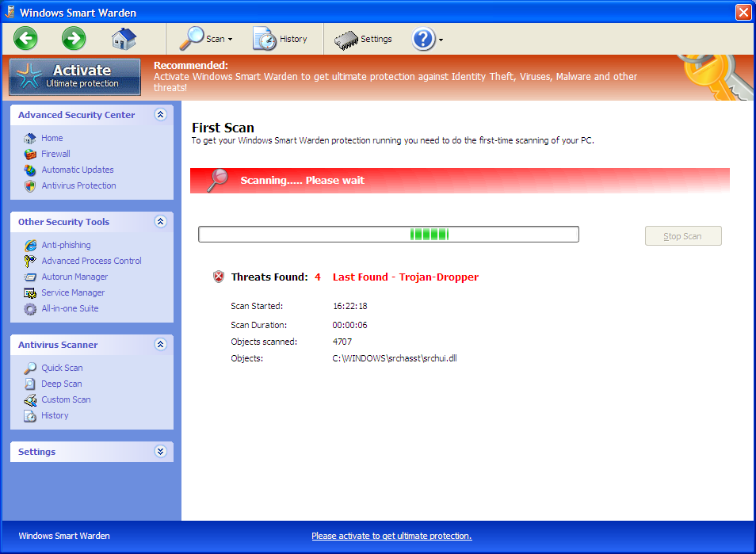Click the green Back arrow icon
This screenshot has width=756, height=554.
pyautogui.click(x=25, y=39)
